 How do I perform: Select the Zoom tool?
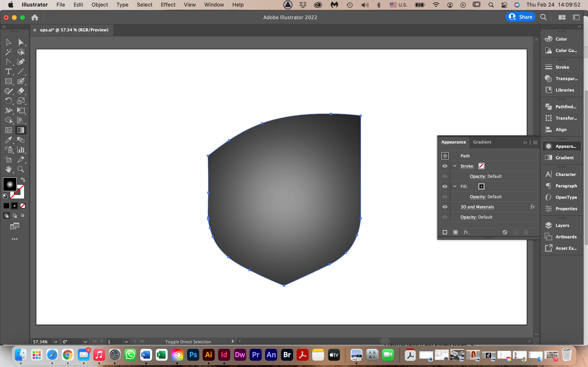[21, 169]
